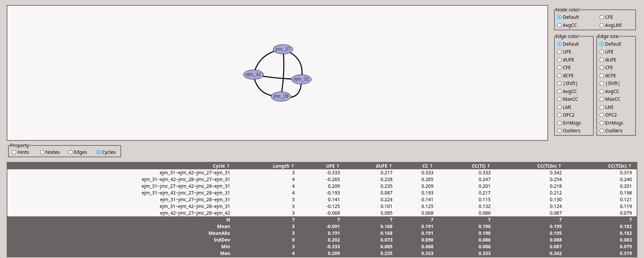The width and height of the screenshot is (644, 258).
Task: Select row ejm_31~ejm_42~jmc_27~ejm_31
Action: pos(195,173)
